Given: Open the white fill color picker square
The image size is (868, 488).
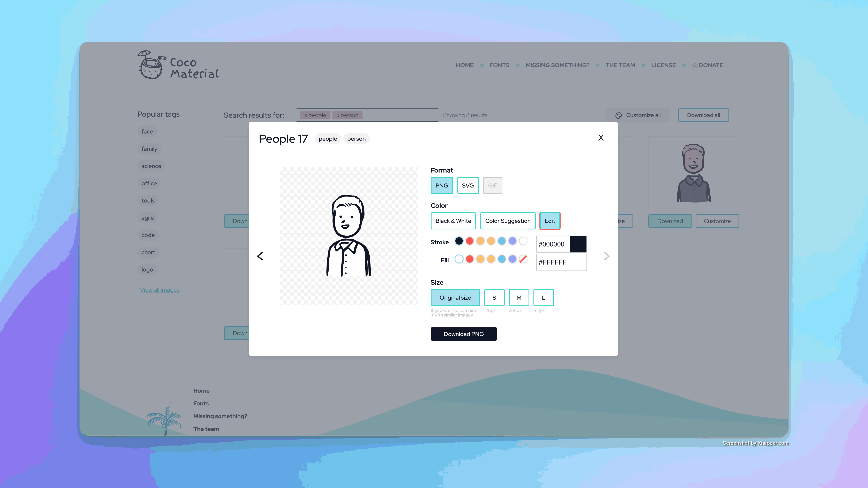Looking at the screenshot, I should point(578,262).
